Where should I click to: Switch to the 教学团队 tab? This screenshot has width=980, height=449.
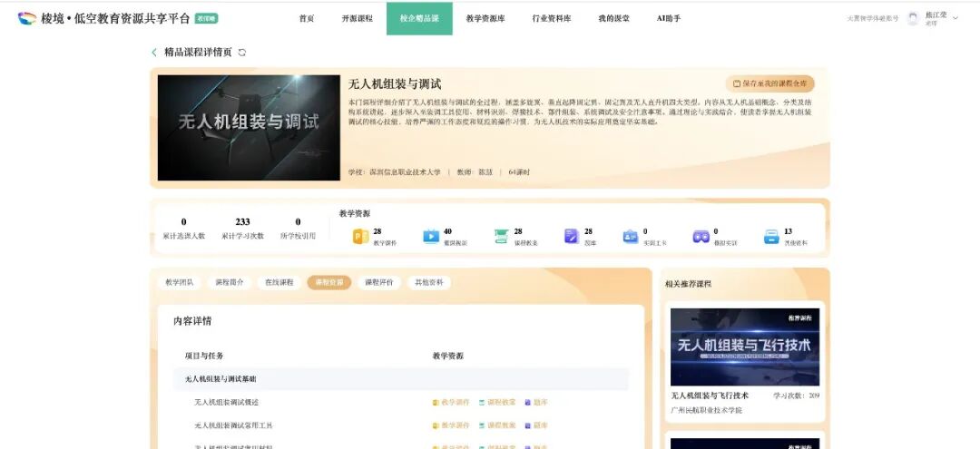pyautogui.click(x=179, y=283)
